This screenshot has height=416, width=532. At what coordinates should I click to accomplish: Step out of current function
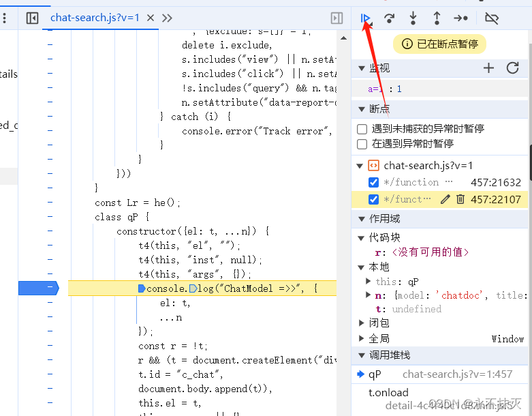437,18
